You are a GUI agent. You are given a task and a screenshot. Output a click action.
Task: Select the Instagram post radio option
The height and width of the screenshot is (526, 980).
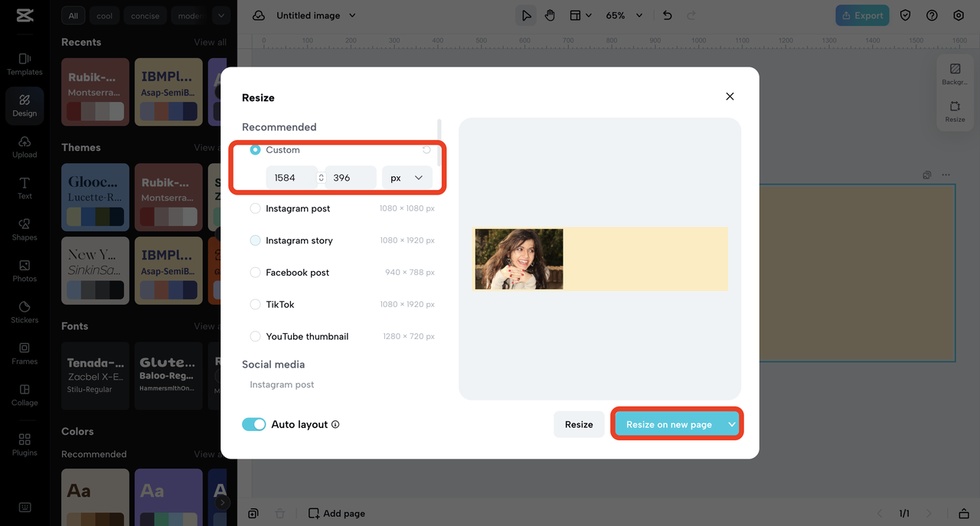click(x=256, y=208)
